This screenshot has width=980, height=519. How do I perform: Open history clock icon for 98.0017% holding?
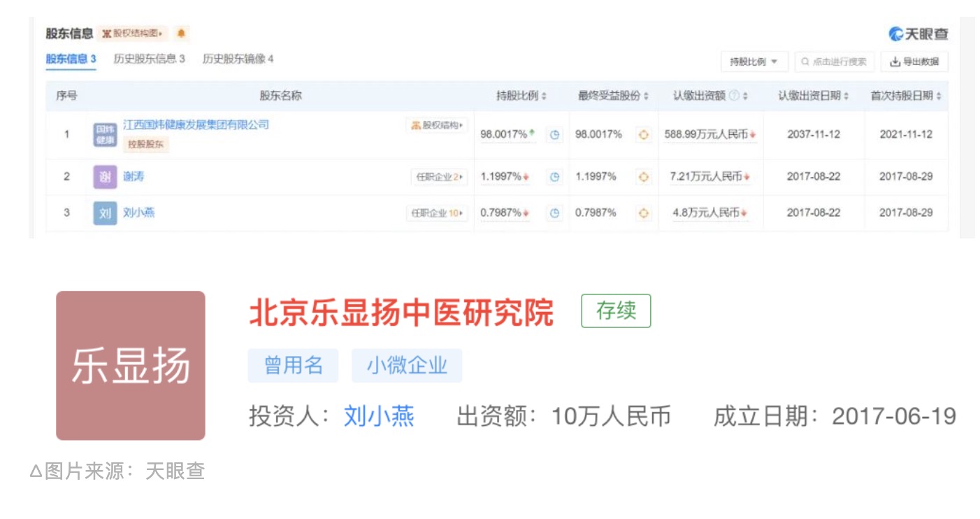point(554,135)
